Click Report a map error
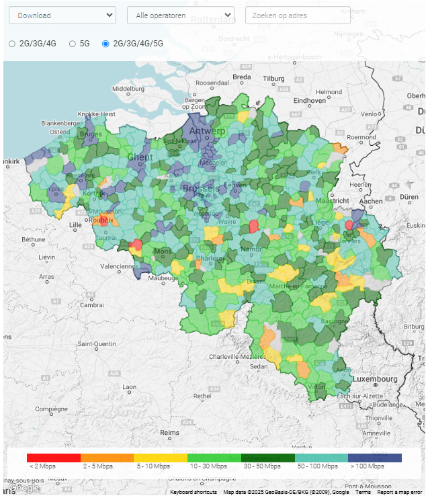 [399, 493]
